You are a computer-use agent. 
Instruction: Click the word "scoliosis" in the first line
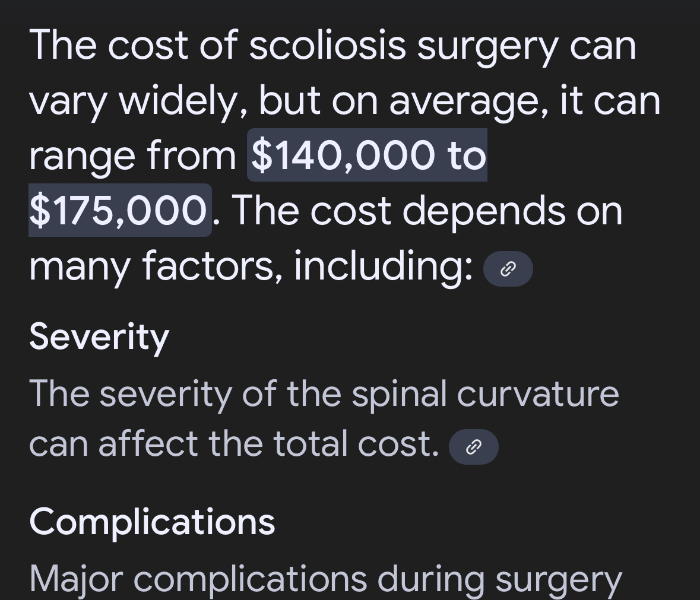pos(327,46)
